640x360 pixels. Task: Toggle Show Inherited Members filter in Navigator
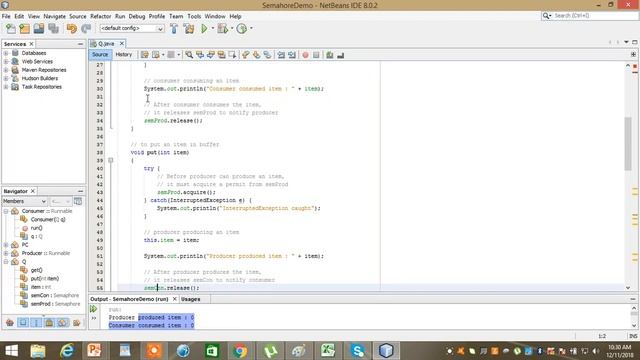[10, 323]
